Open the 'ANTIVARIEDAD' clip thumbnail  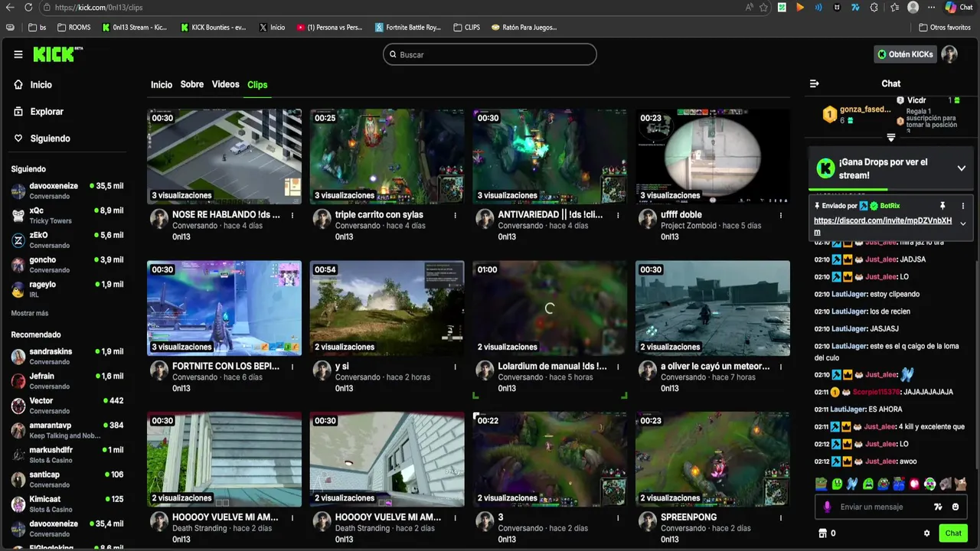(x=550, y=156)
